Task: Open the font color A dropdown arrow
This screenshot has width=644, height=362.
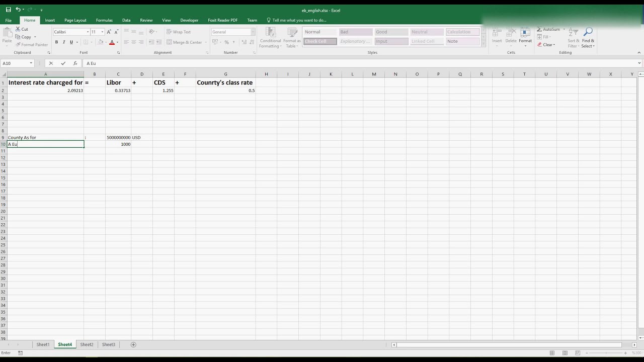Action: pos(117,42)
